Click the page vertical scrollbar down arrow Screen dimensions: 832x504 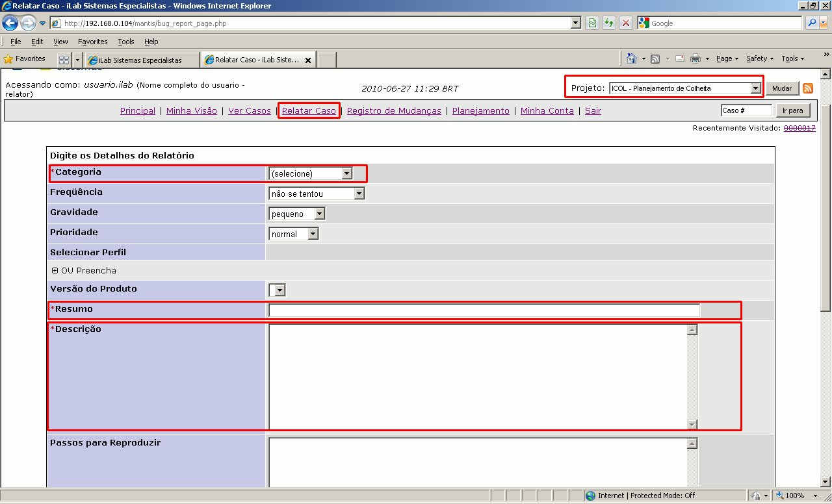coord(825,482)
